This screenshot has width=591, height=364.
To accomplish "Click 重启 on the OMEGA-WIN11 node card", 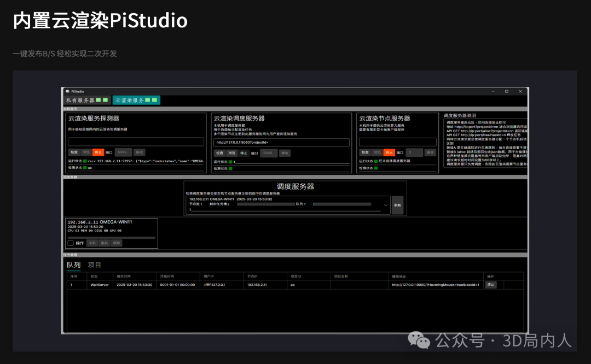I will pos(105,243).
